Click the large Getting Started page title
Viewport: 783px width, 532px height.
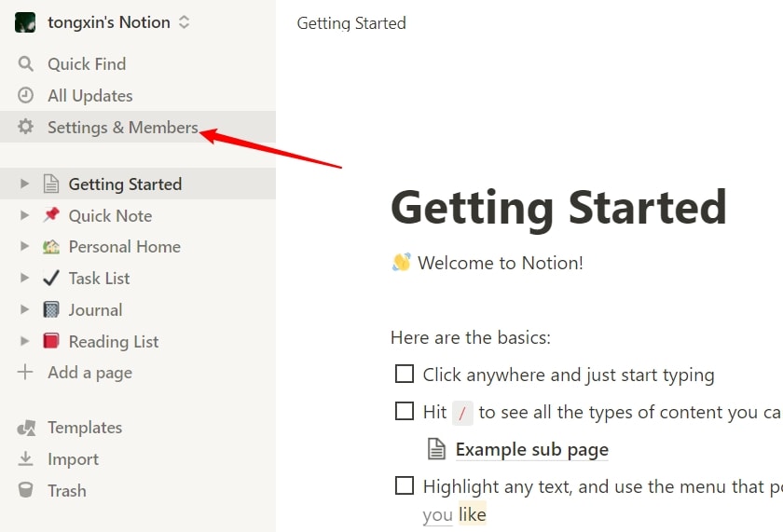pos(558,207)
